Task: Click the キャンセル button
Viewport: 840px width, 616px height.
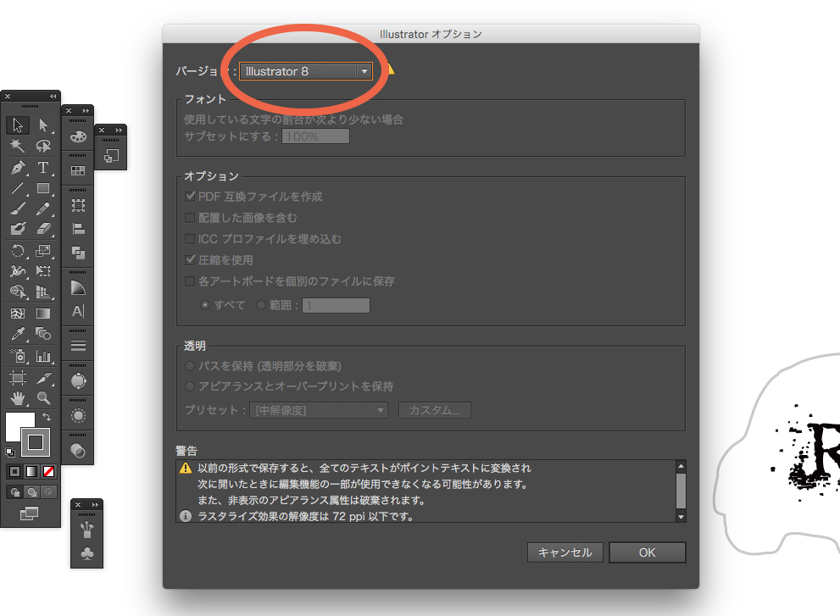Action: click(565, 552)
